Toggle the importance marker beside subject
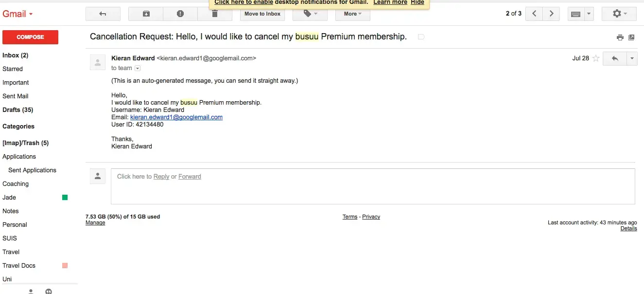This screenshot has height=294, width=644. click(421, 37)
